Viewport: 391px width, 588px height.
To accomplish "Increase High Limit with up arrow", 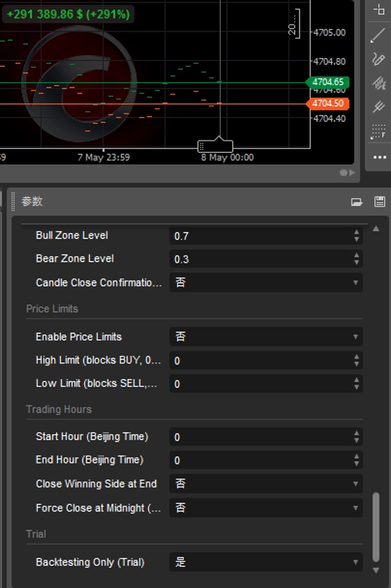I will 356,357.
